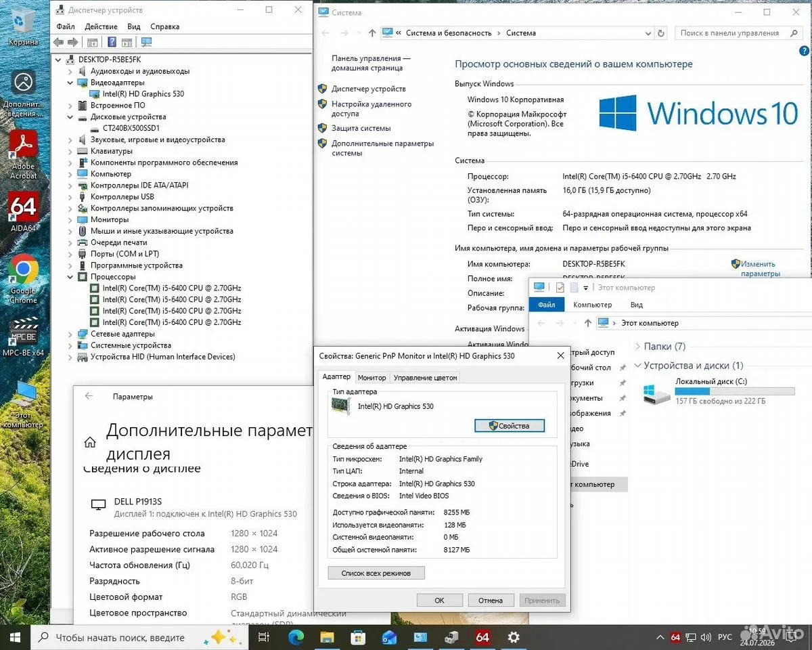The height and width of the screenshot is (650, 812).
Task: Open the Компьютер ribbon tab in explorer
Action: click(592, 305)
